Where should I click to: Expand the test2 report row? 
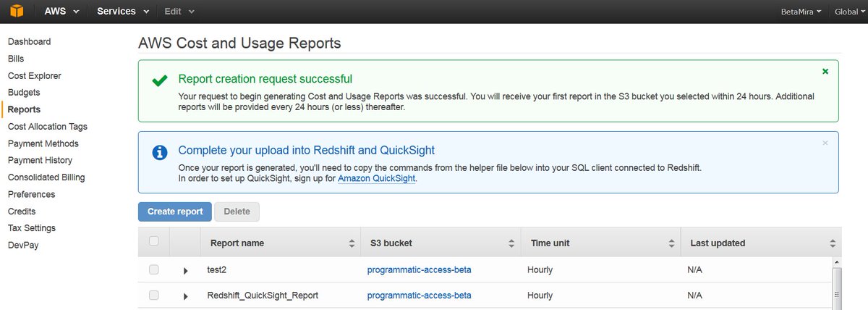point(186,270)
